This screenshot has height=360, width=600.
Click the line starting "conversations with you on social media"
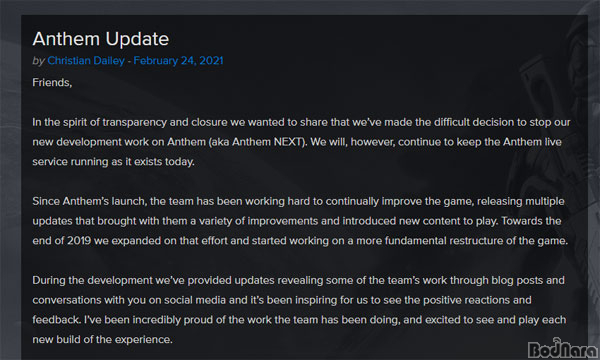(282, 300)
